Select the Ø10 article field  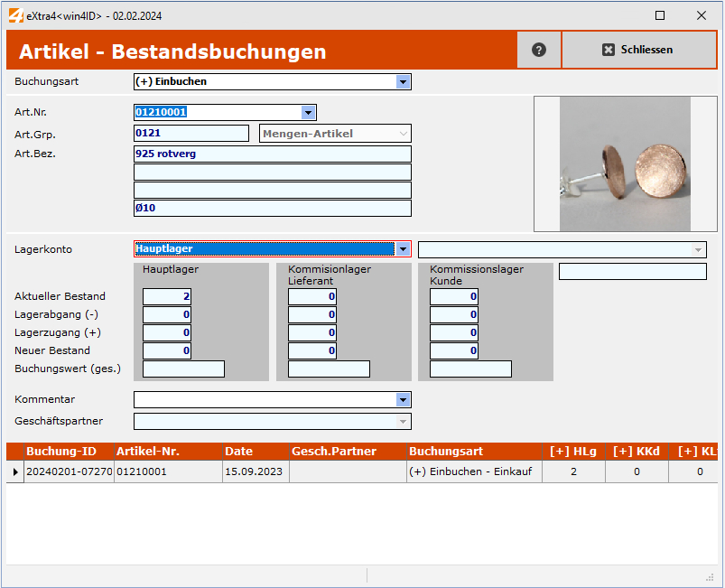271,208
